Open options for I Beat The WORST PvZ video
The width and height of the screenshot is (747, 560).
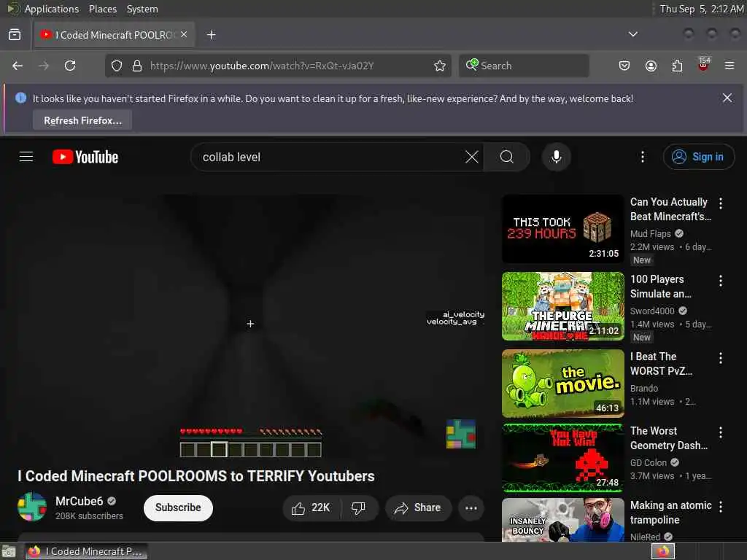(721, 357)
